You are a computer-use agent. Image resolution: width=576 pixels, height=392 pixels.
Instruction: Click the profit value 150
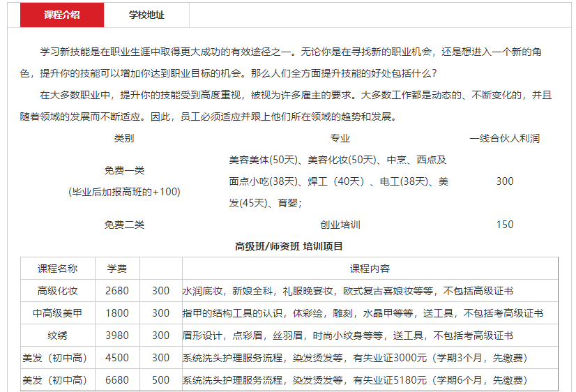pyautogui.click(x=504, y=225)
